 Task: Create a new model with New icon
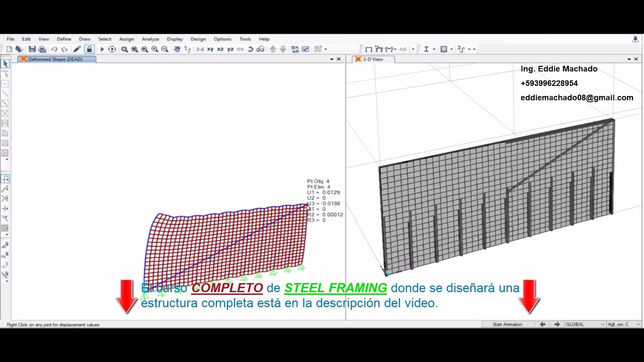(x=9, y=49)
